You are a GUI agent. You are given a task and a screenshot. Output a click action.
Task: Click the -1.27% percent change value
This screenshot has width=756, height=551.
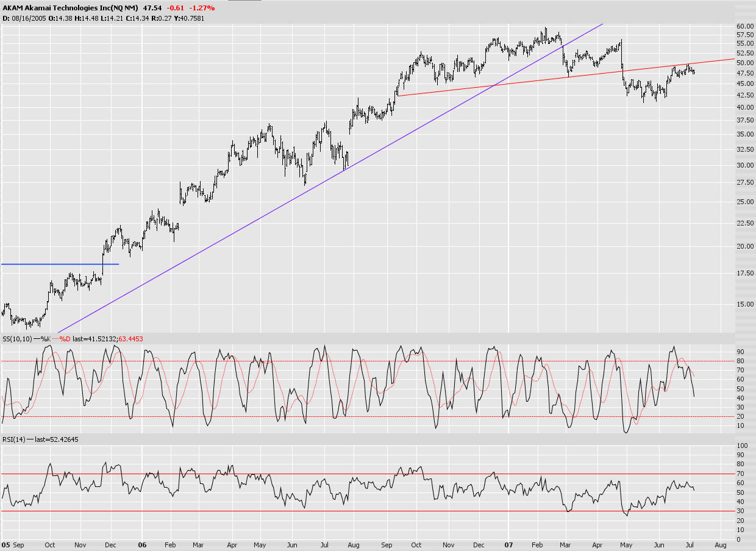tap(203, 8)
